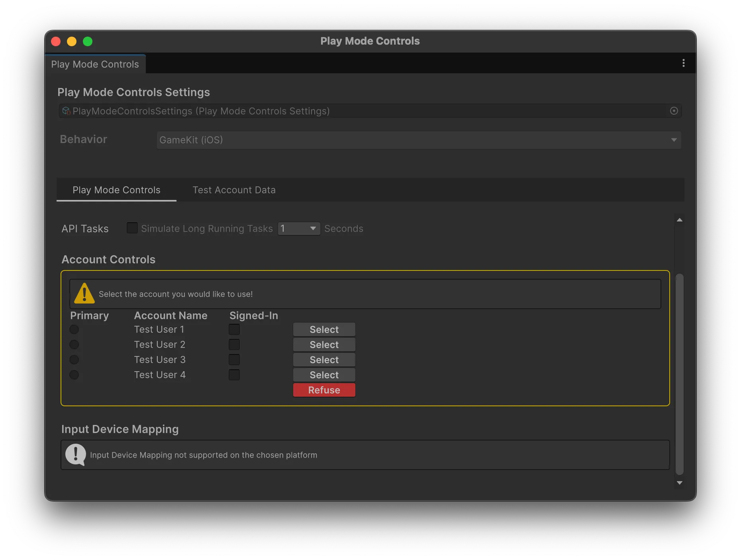Viewport: 741px width, 560px height.
Task: Toggle Signed-In checkbox for Test User 3
Action: click(234, 360)
